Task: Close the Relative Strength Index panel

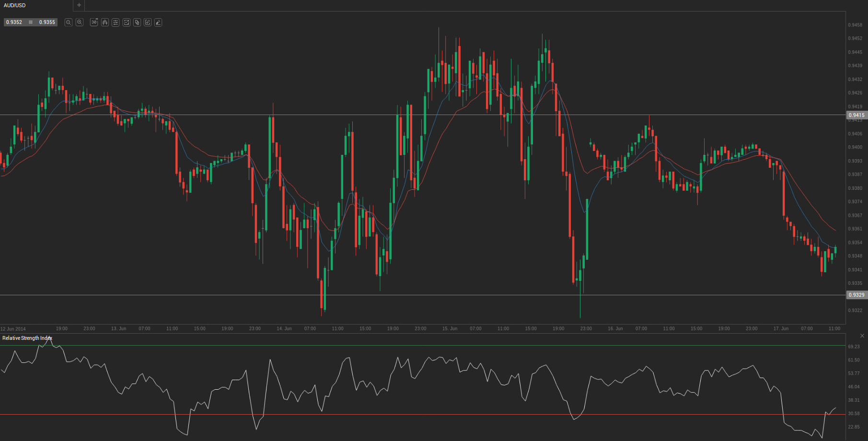Action: pyautogui.click(x=862, y=336)
